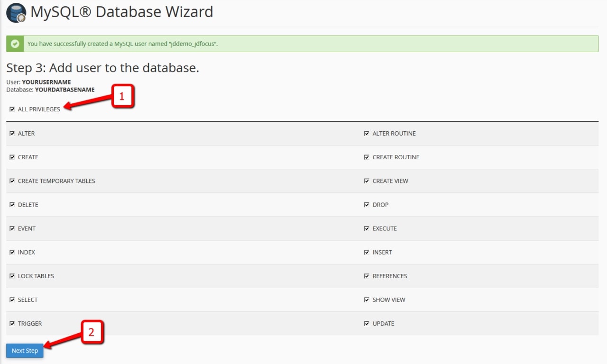Toggle the ALL PRIVILEGES checkbox

tap(12, 109)
